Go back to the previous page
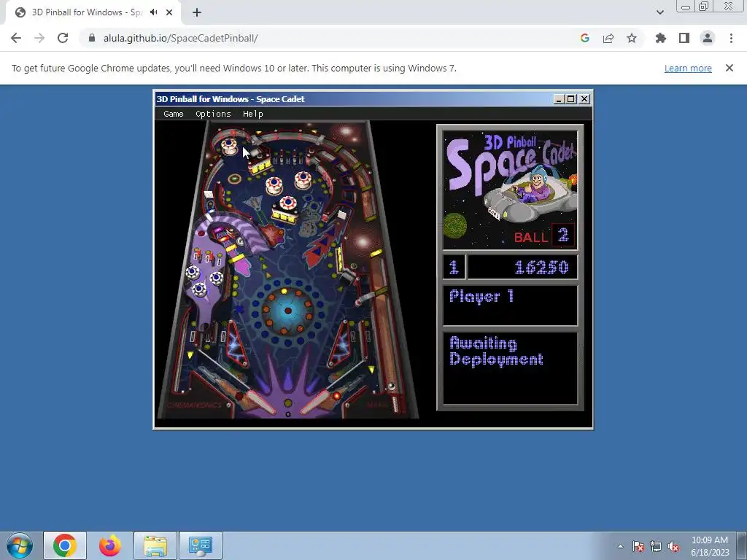This screenshot has height=560, width=747. [16, 38]
